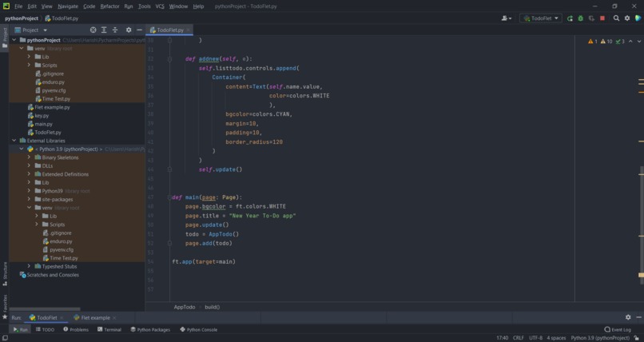
Task: Go to previous highlighted error arrow
Action: 630,42
